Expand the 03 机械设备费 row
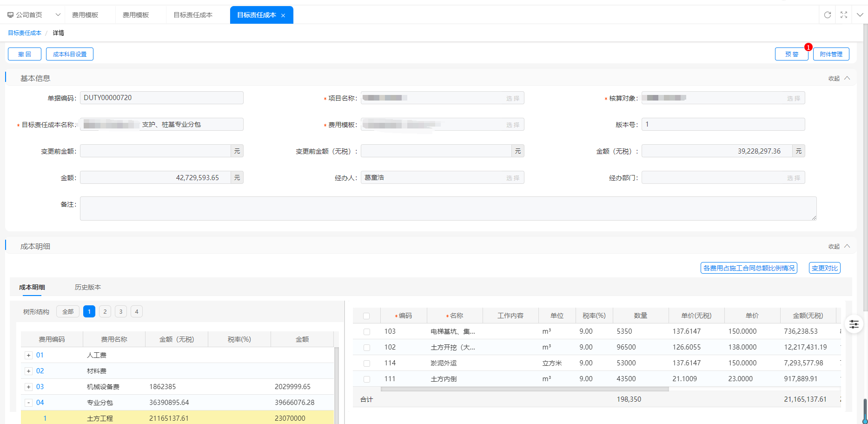Viewport: 868px width, 424px height. (x=28, y=387)
